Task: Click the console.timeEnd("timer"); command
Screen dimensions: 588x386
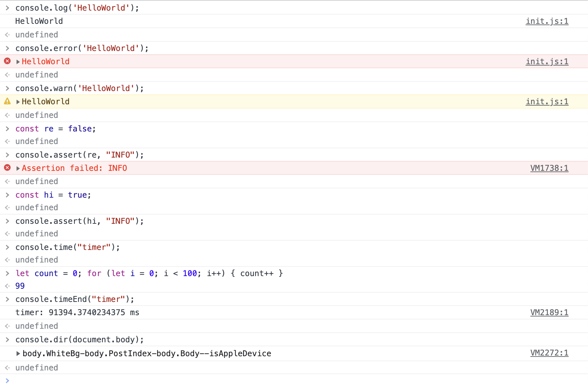Action: tap(75, 299)
